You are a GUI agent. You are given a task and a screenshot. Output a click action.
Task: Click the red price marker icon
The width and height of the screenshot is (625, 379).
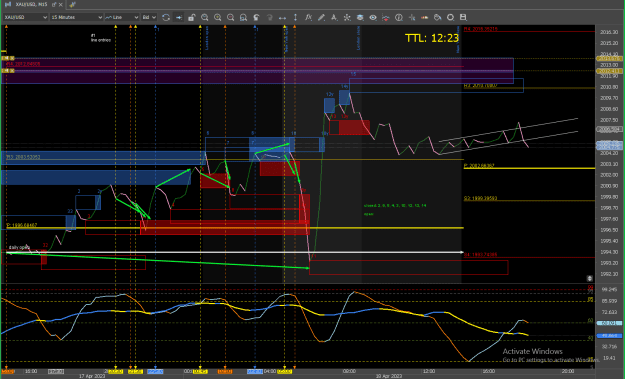[385, 17]
